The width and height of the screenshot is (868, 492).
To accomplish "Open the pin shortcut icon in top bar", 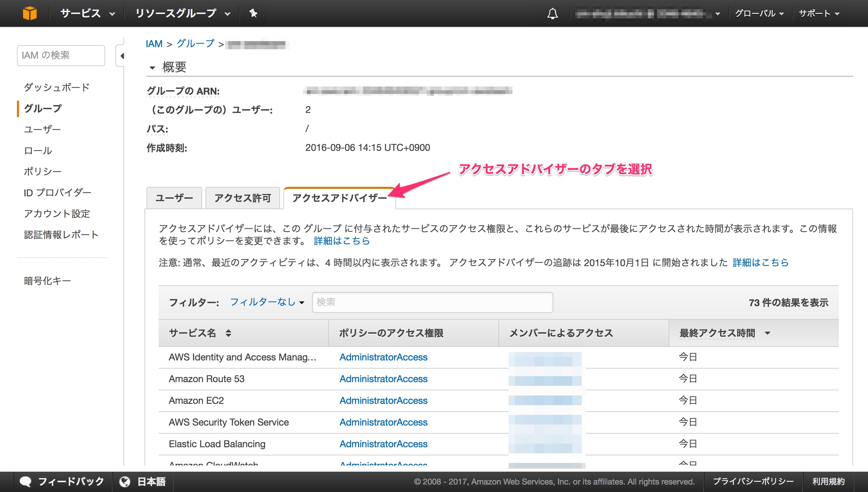I will 253,14.
